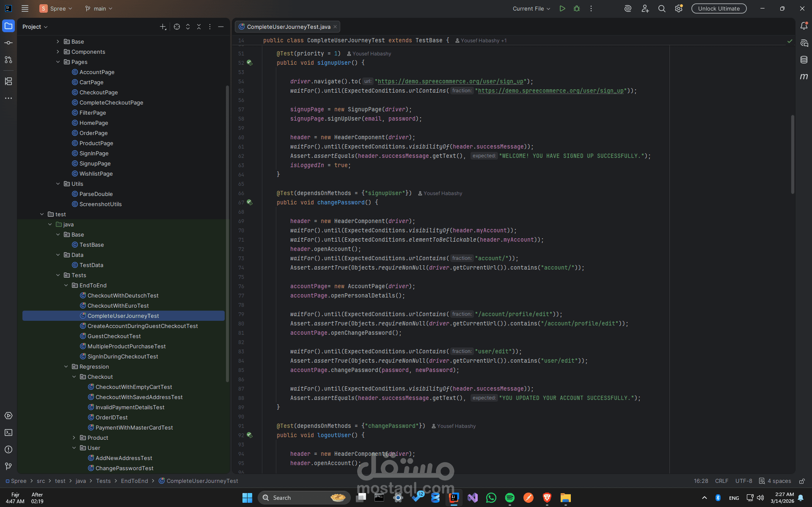Click the editor vertical scrollbar

tap(793, 154)
